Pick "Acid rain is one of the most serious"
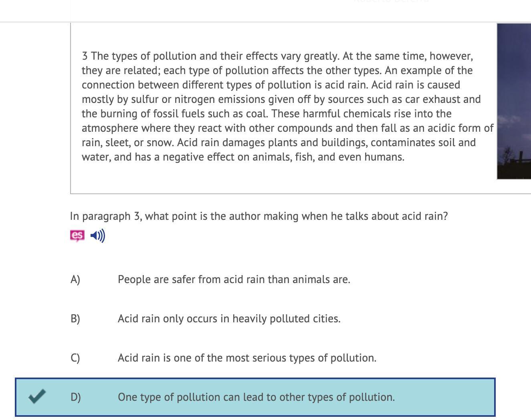 (x=247, y=358)
